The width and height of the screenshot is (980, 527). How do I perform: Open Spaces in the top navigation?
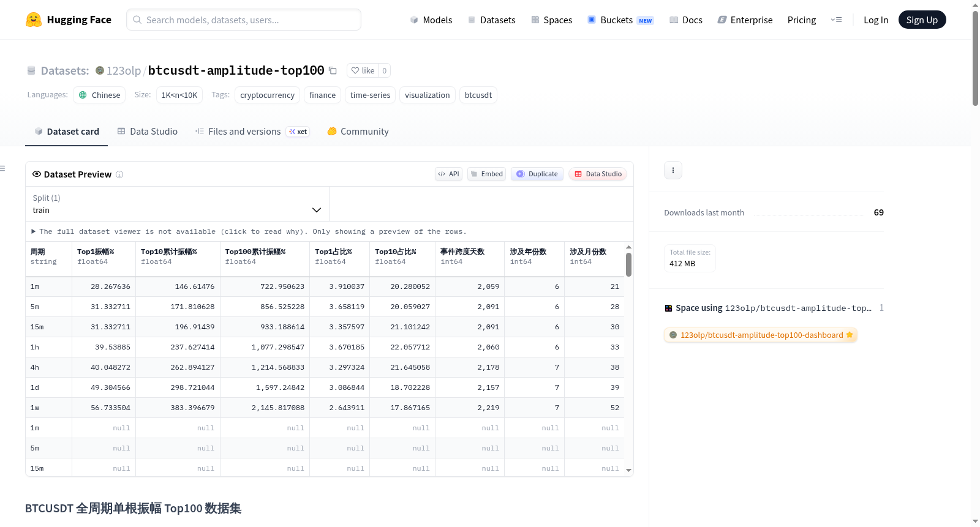tap(552, 20)
